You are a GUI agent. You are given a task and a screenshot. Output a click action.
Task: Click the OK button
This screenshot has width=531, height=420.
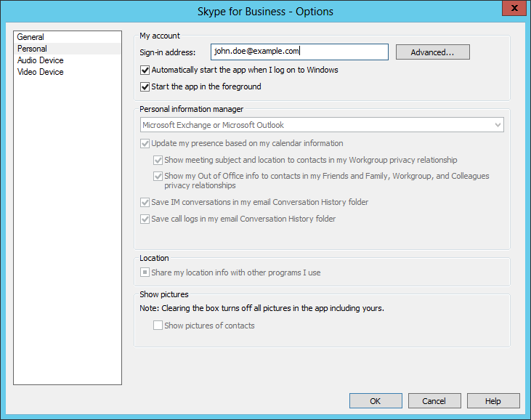click(x=375, y=401)
